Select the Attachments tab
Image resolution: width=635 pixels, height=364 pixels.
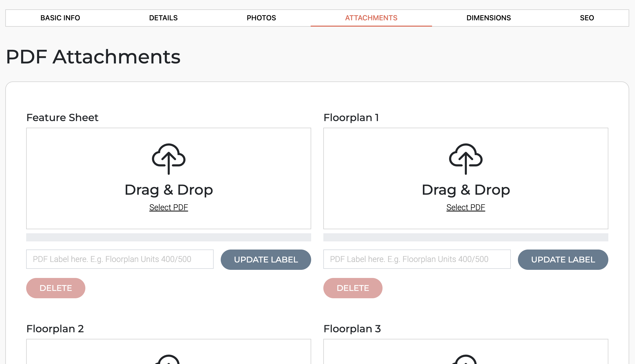pyautogui.click(x=371, y=18)
